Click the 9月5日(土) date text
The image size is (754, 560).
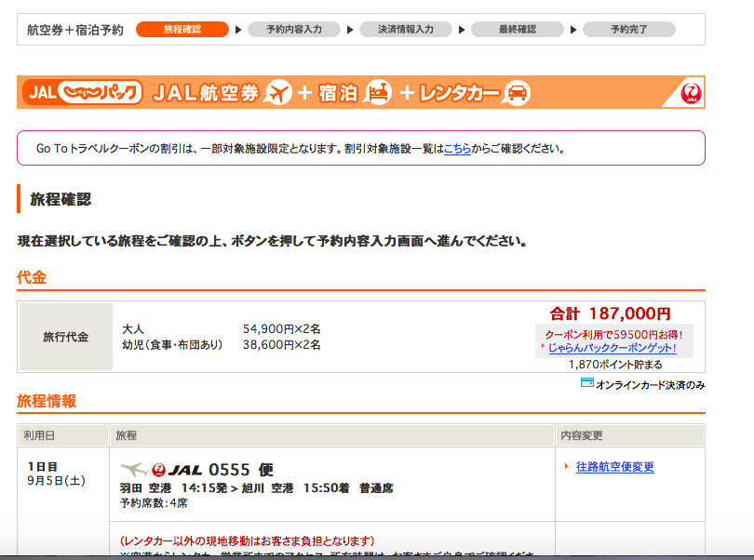(x=56, y=481)
